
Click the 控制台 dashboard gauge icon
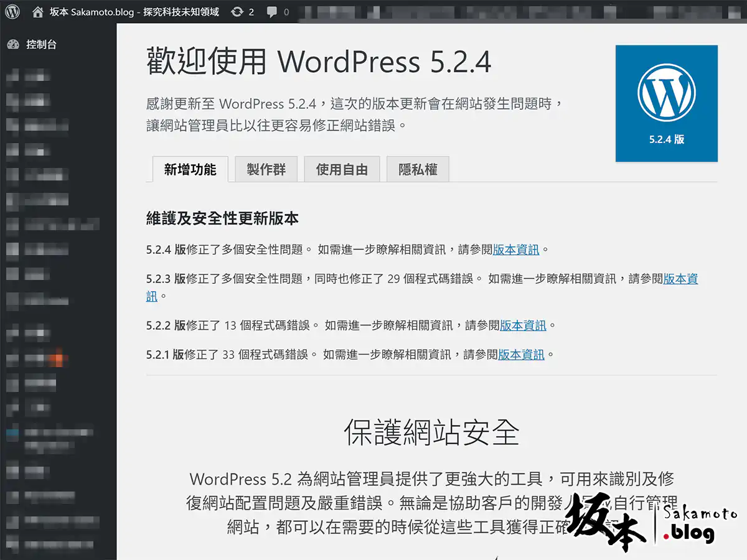12,45
